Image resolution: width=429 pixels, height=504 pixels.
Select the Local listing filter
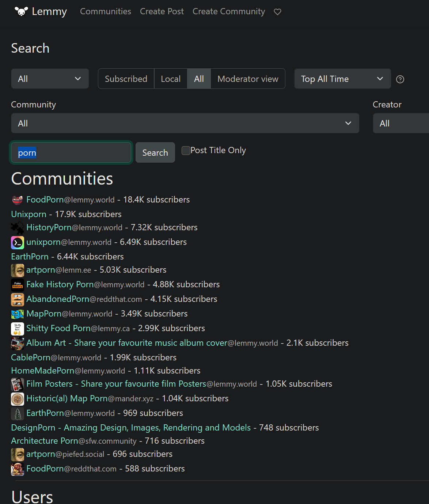[x=171, y=79]
